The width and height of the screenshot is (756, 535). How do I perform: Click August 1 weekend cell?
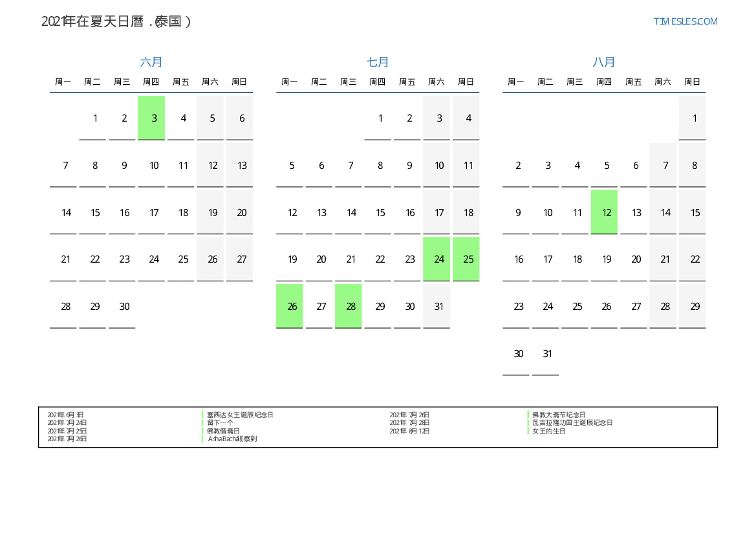[692, 118]
